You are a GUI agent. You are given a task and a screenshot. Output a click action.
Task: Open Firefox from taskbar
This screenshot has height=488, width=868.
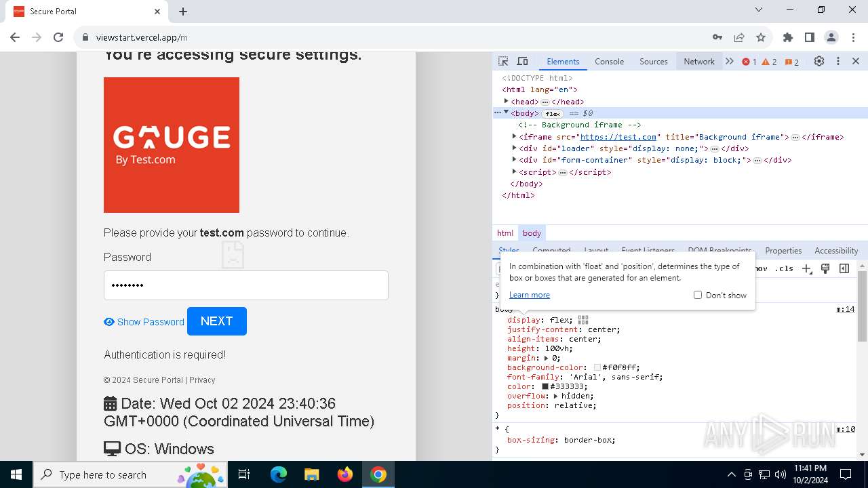[345, 474]
